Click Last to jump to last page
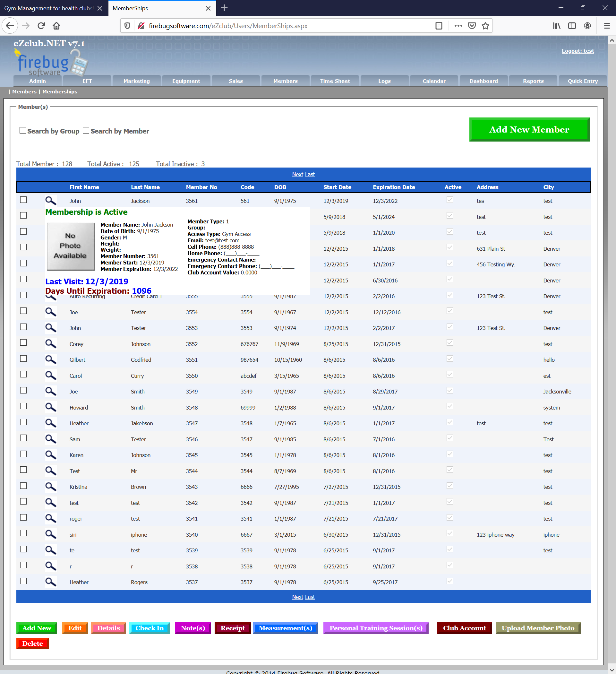Screen dimensions: 616x674 click(x=310, y=174)
